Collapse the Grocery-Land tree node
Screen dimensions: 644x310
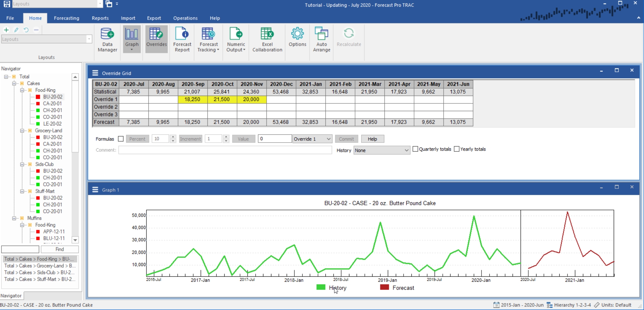click(22, 131)
